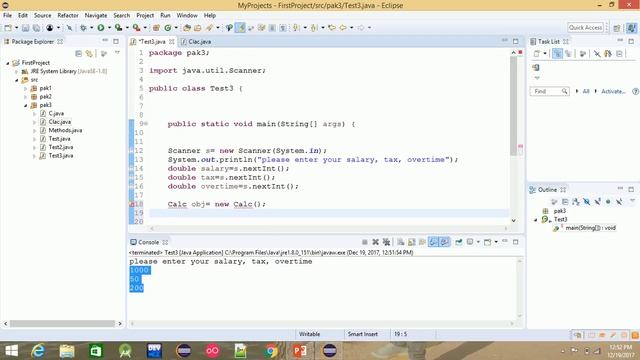This screenshot has width=640, height=360.
Task: Toggle Show Console When Standard Error Changes
Action: [x=444, y=242]
